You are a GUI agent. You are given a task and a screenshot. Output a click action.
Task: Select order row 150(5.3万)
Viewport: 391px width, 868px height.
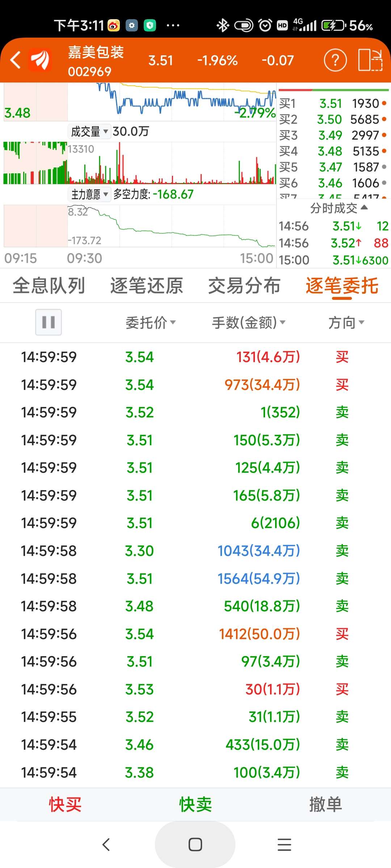195,440
